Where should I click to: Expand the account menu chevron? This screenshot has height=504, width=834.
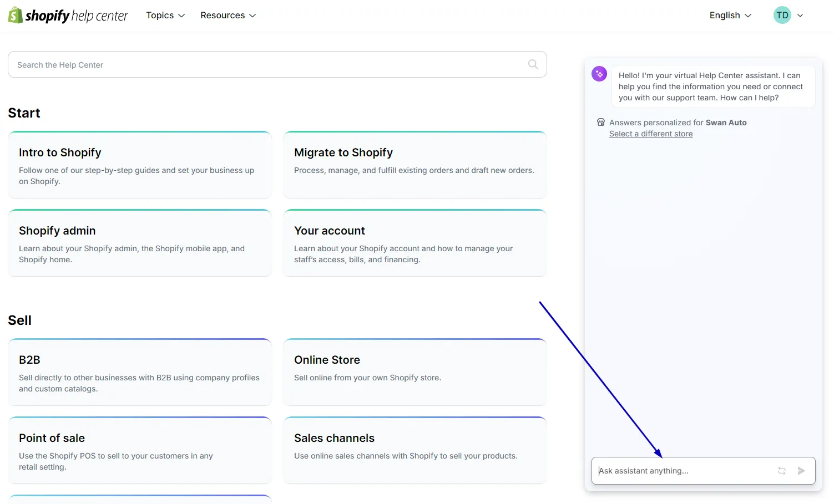pyautogui.click(x=800, y=16)
